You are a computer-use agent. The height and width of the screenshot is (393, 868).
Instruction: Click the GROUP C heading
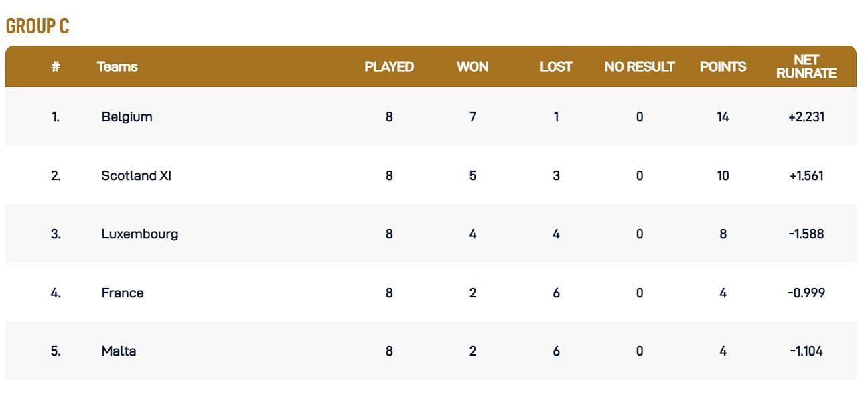point(38,26)
